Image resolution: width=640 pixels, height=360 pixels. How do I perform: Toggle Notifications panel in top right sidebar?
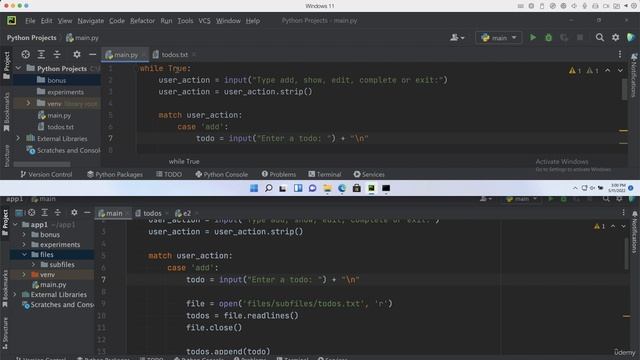634,76
